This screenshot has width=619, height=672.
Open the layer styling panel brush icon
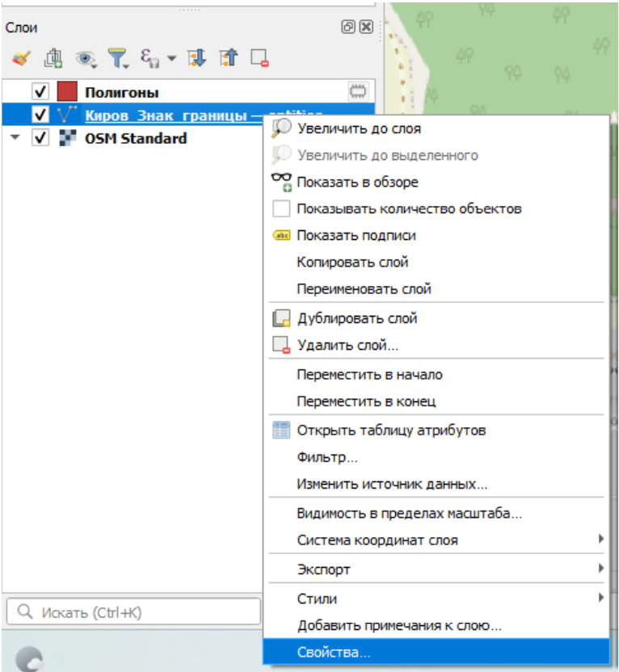coord(22,57)
